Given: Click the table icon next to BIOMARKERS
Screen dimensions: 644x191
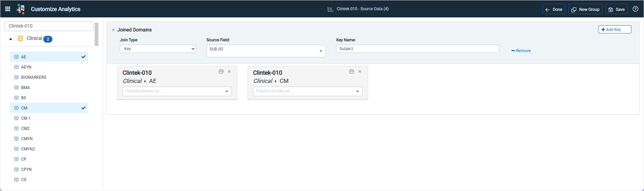Looking at the screenshot, I should click(x=16, y=77).
